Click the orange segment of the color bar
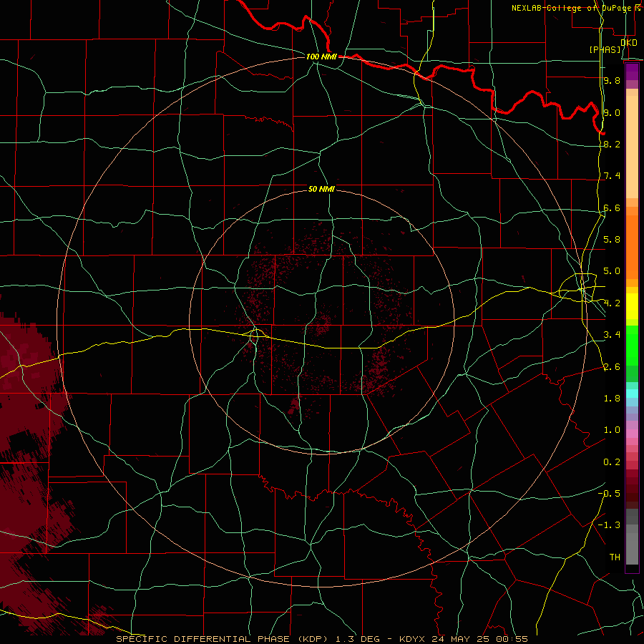644x644 pixels. 632,246
